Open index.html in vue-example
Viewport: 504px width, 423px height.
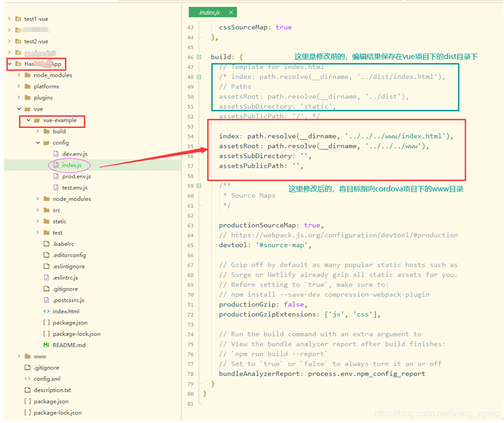66,311
